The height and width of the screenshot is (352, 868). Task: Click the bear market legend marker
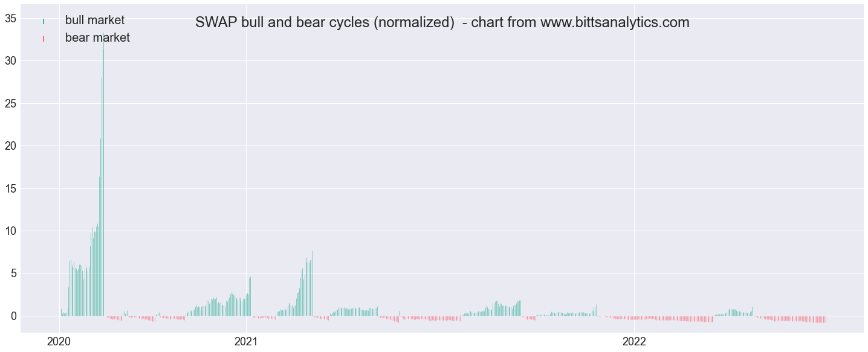tap(44, 39)
